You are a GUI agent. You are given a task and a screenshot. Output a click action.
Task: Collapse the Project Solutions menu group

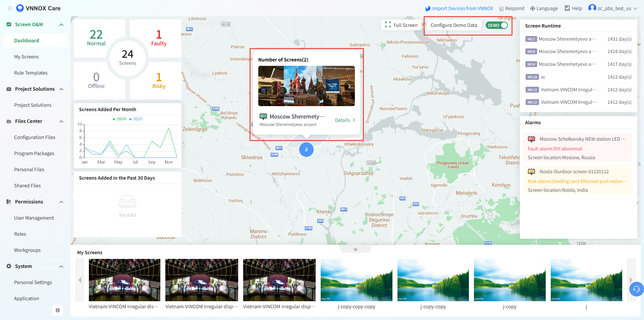click(61, 89)
